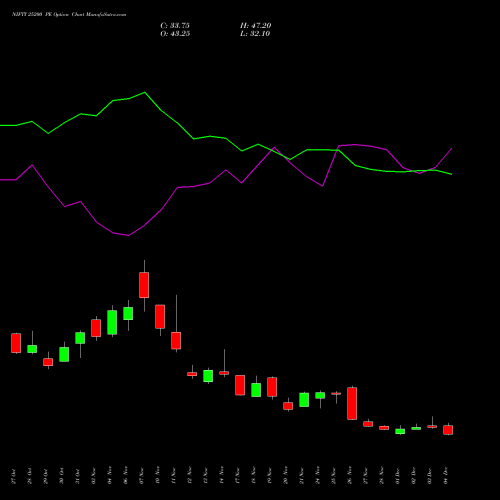Click the NIFTY PE Option chart title
This screenshot has width=500, height=500.
point(69,15)
